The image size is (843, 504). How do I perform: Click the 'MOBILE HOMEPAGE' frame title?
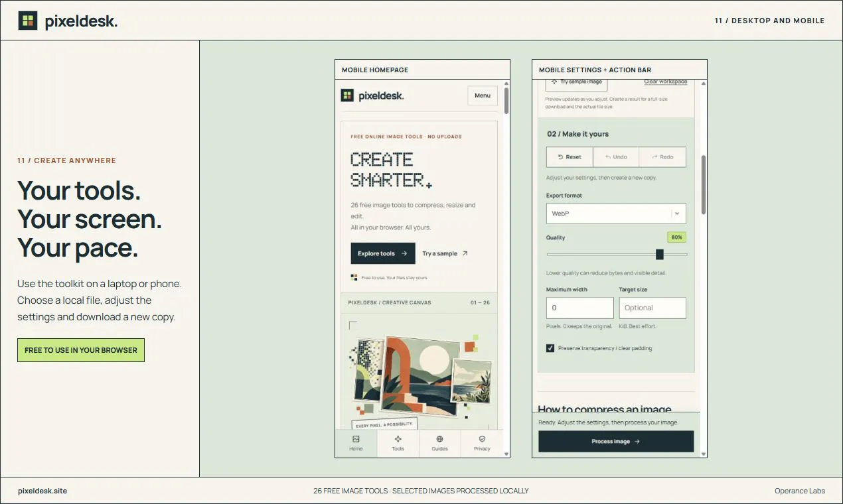[375, 70]
